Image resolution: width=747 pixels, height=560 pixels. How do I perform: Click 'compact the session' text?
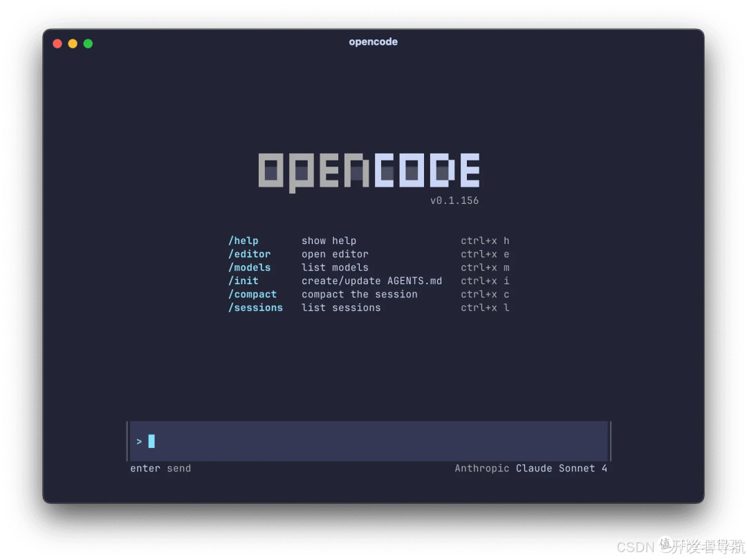pyautogui.click(x=360, y=295)
